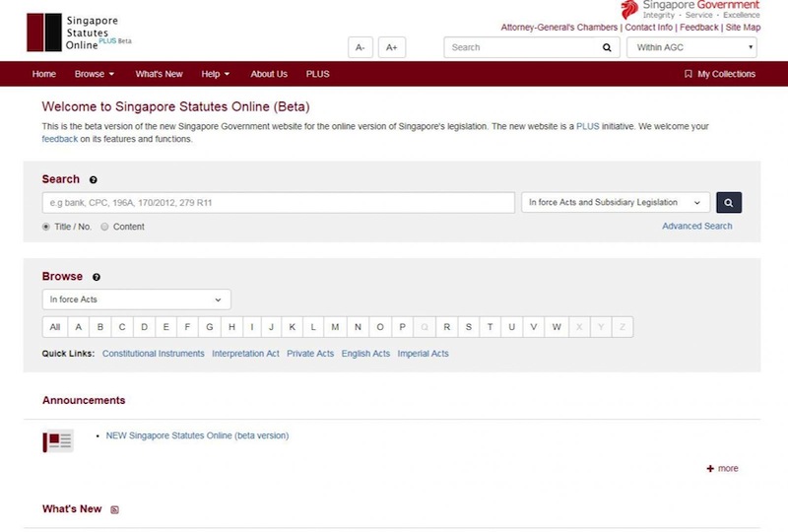788x532 pixels.
Task: Open About Us page
Action: [x=269, y=74]
